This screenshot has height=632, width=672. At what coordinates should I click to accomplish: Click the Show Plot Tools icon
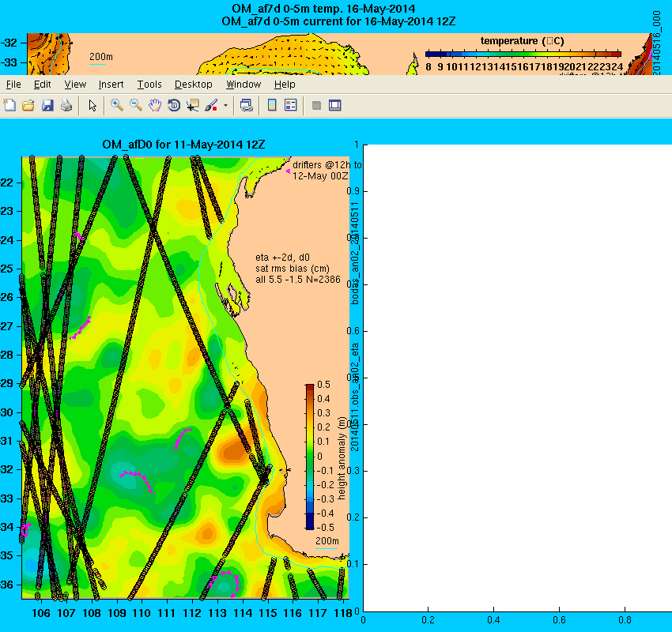[335, 105]
